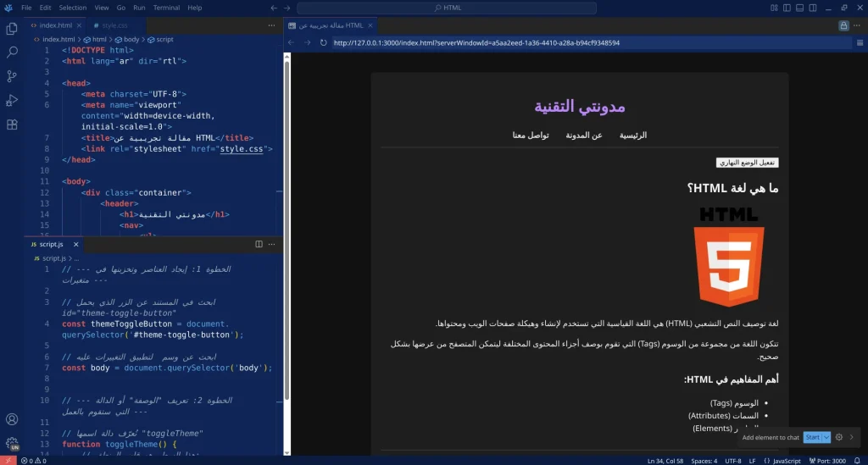This screenshot has height=465, width=868.
Task: Reload the browser preview page
Action: tap(323, 42)
